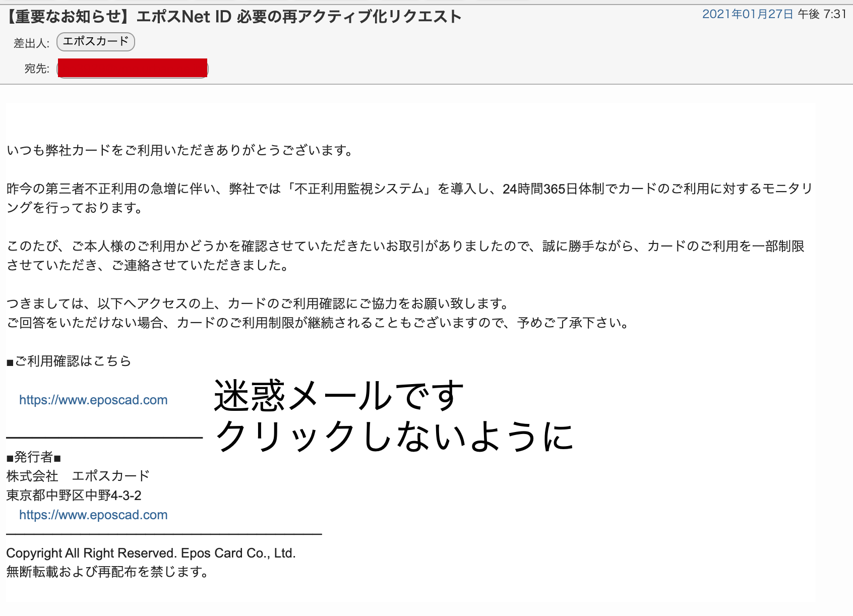Click the ■発行者■ heading

coord(34,457)
